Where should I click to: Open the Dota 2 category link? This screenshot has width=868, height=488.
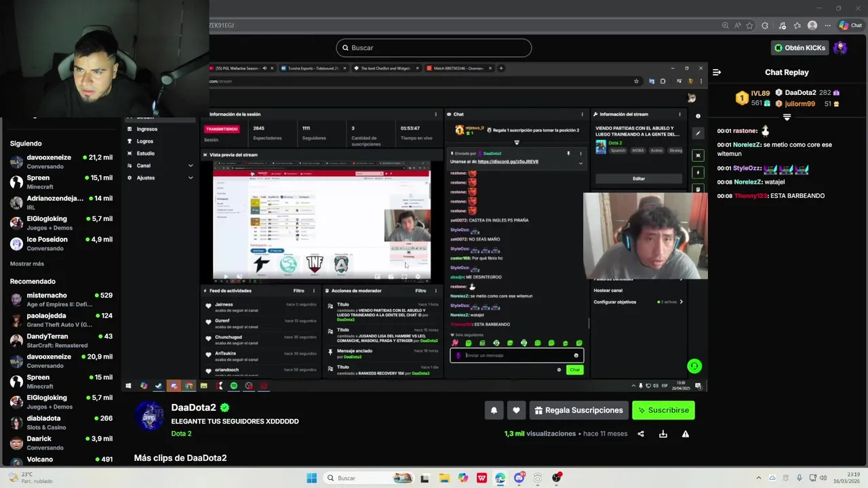point(181,434)
